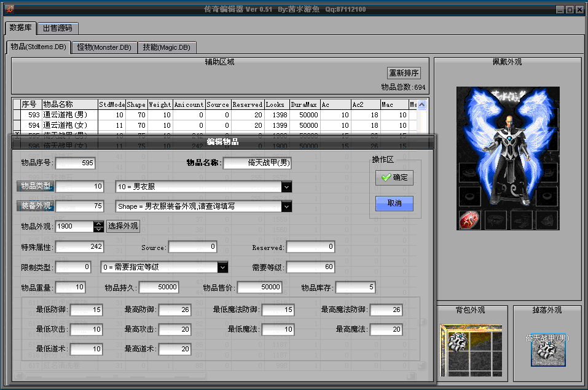This screenshot has width=588, height=390.
Task: Click the 物品库存 input field
Action: click(356, 287)
